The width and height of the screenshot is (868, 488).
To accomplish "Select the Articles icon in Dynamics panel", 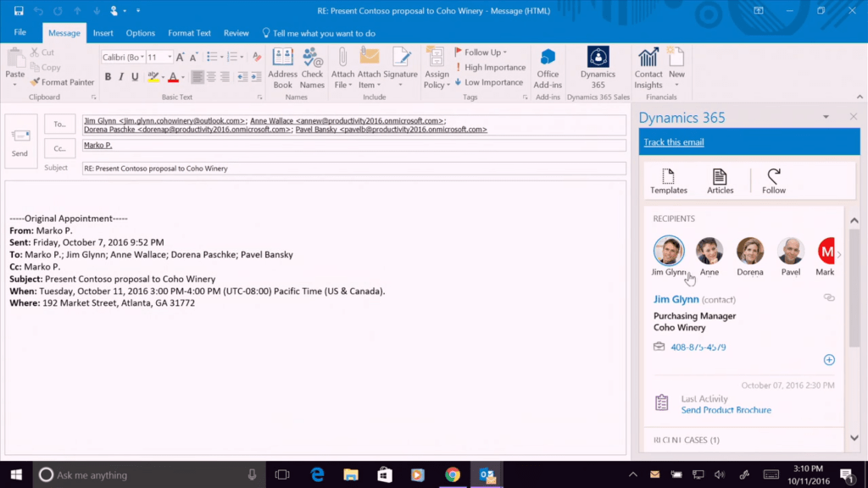I will [x=720, y=180].
